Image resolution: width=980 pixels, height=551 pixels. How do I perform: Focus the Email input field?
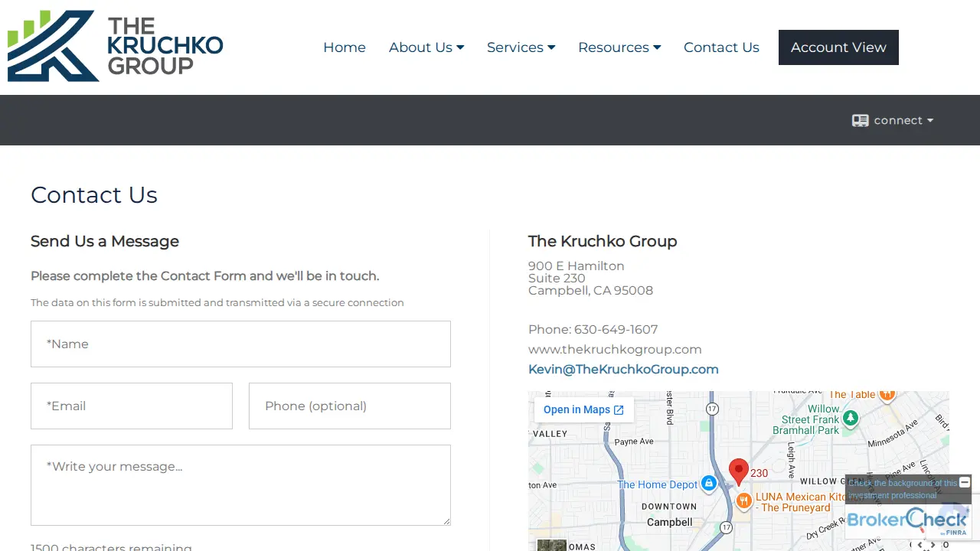132,406
